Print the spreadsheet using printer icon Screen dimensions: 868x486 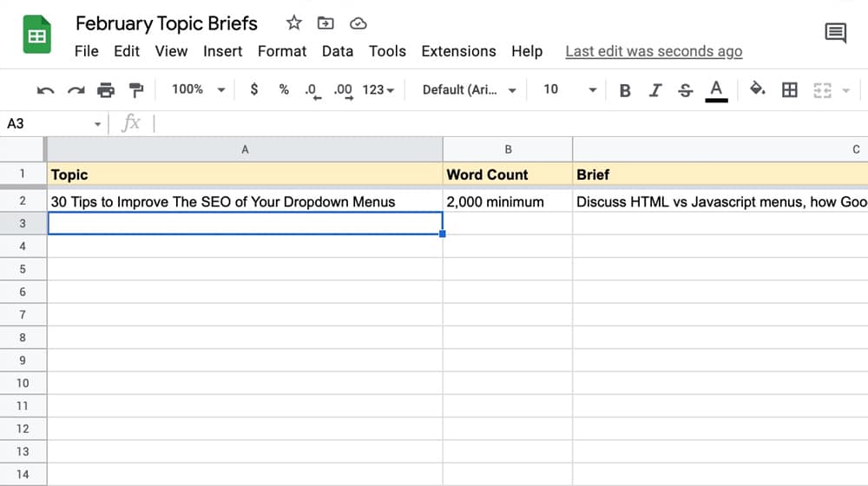click(x=106, y=89)
